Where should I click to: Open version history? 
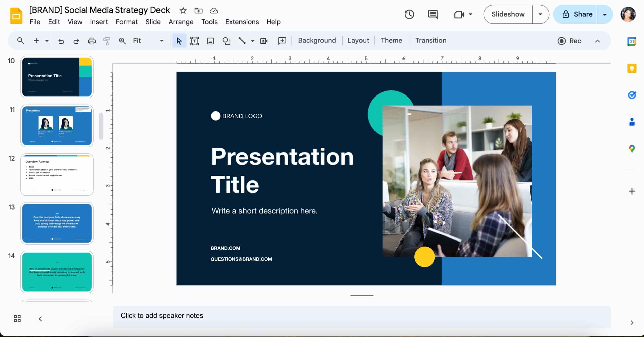(409, 14)
